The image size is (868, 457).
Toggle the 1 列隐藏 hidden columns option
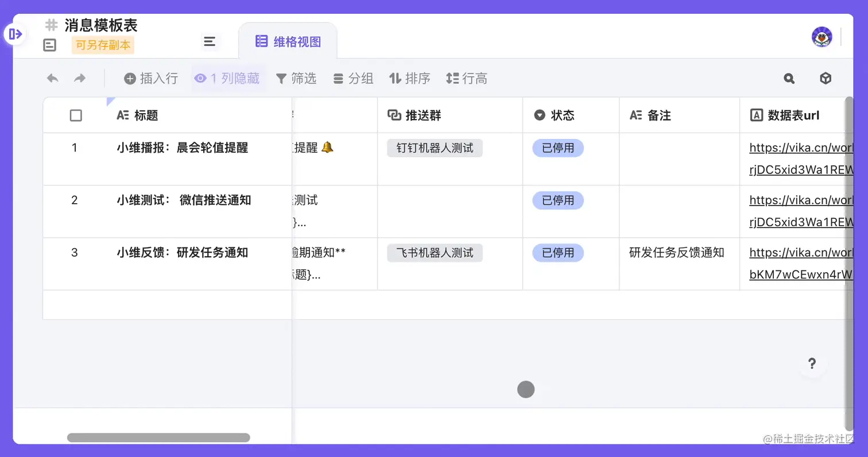[x=227, y=78]
